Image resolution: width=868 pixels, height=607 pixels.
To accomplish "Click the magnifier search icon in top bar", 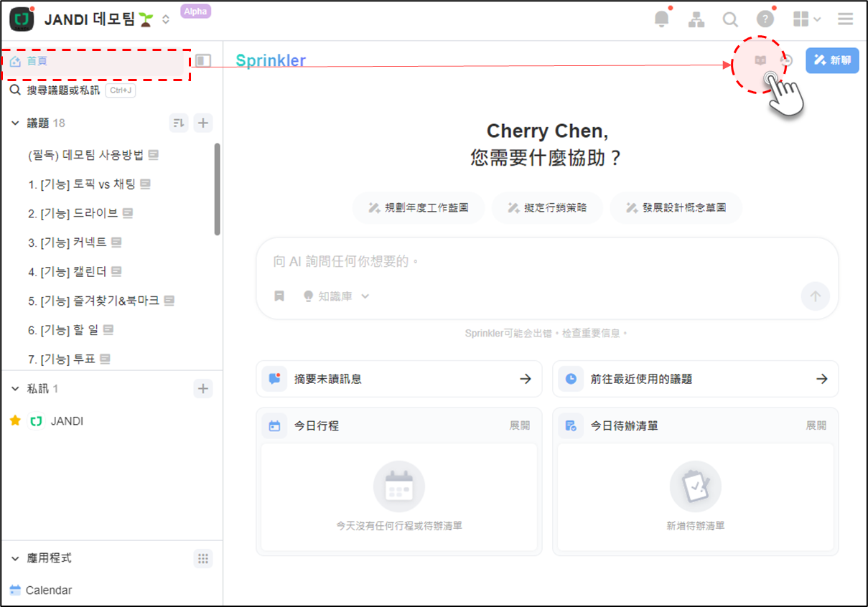I will click(730, 19).
